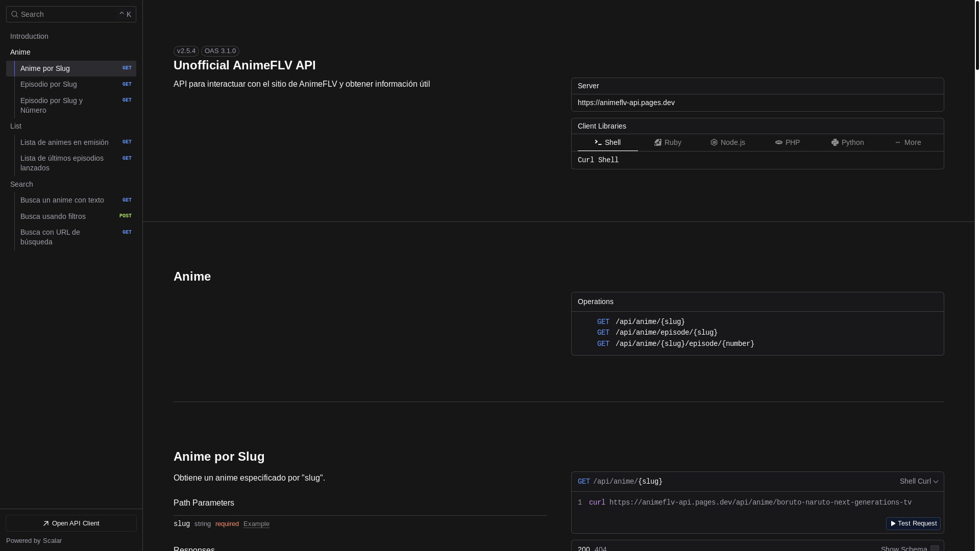980x551 pixels.
Task: Open Episodio por Slug y Número entry
Action: (71, 105)
